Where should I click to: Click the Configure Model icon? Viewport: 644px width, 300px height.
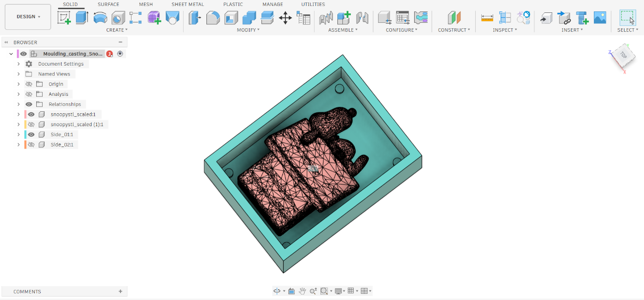click(385, 18)
